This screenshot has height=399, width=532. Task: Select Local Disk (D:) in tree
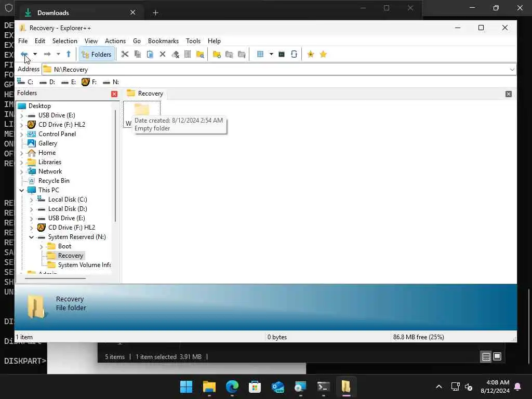67,209
